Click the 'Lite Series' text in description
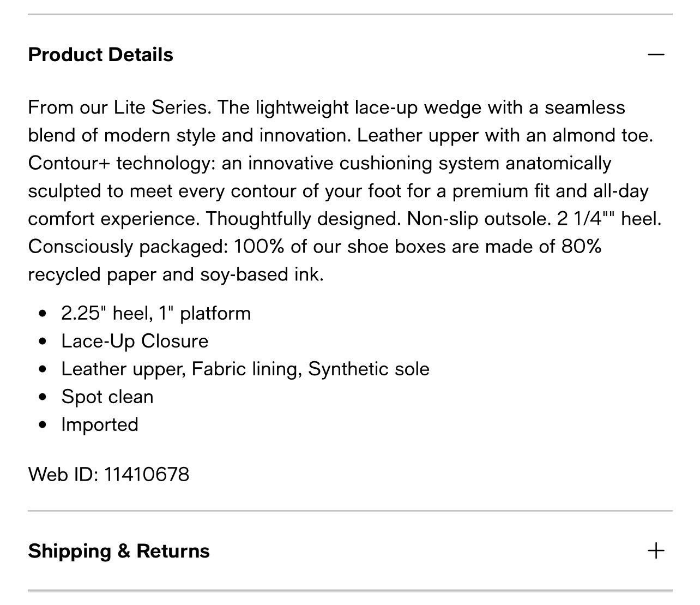This screenshot has height=605, width=700. tap(161, 107)
